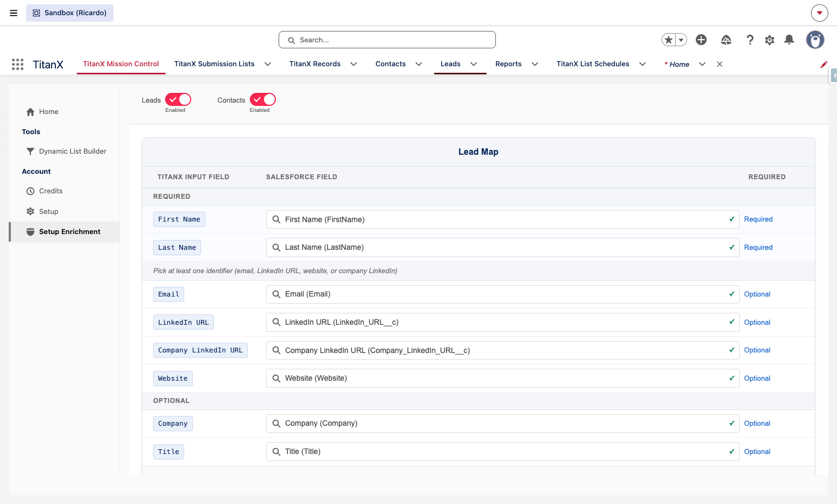Image resolution: width=837 pixels, height=504 pixels.
Task: Click the pencil edit navigation icon
Action: point(824,64)
